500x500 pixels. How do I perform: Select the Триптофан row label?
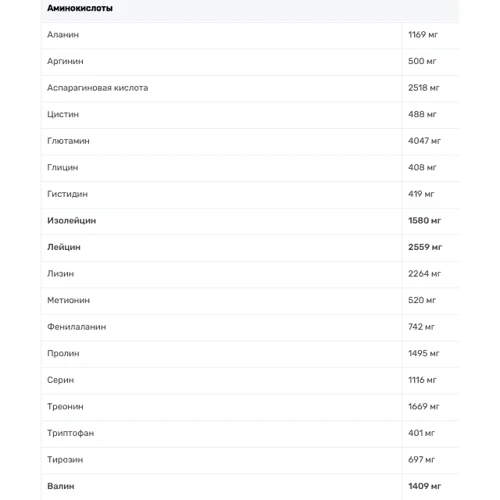pyautogui.click(x=71, y=433)
